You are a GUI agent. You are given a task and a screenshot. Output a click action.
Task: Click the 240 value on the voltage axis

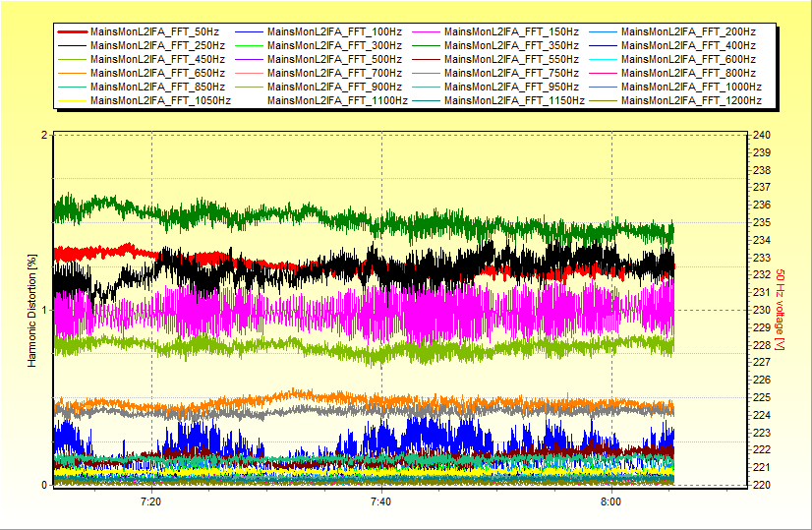point(762,135)
